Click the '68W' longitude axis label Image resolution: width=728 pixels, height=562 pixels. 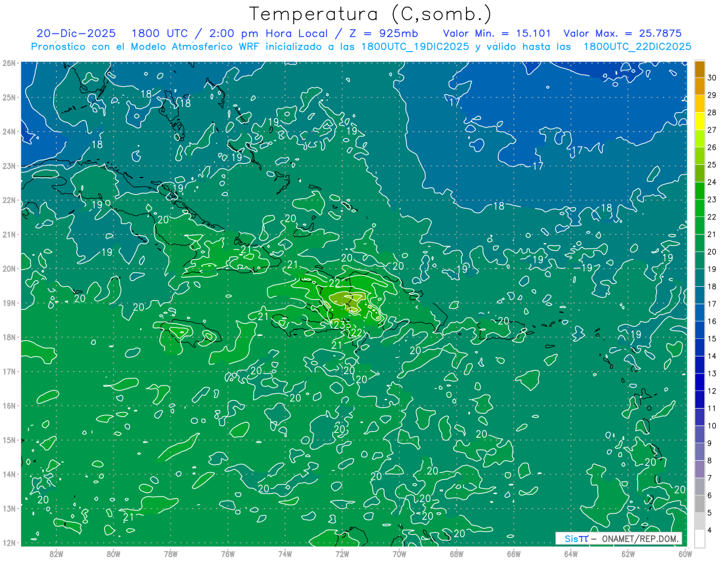456,554
